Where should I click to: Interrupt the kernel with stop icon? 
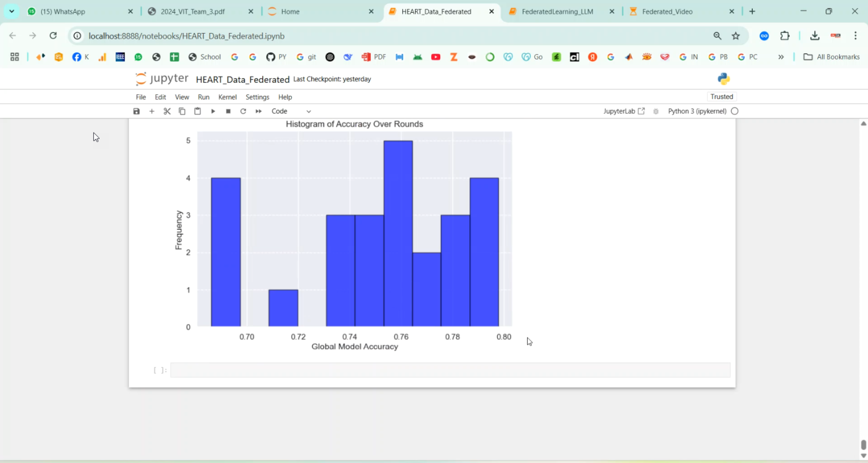228,111
